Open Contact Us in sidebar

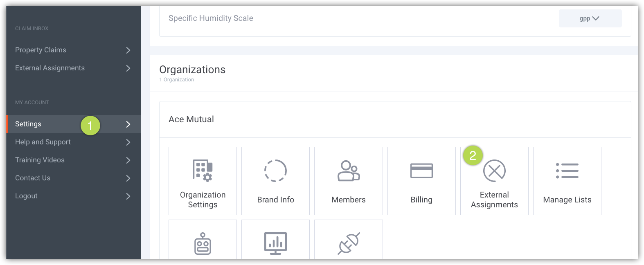[33, 178]
